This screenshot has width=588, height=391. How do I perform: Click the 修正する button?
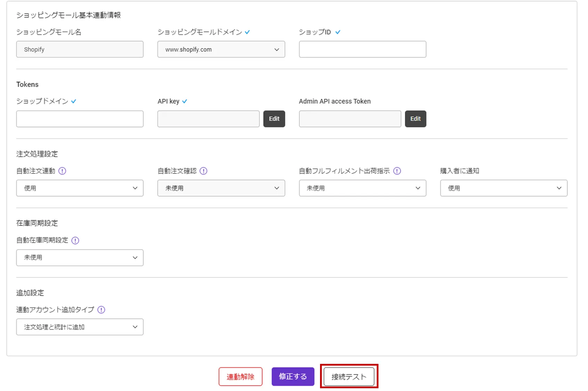click(293, 377)
